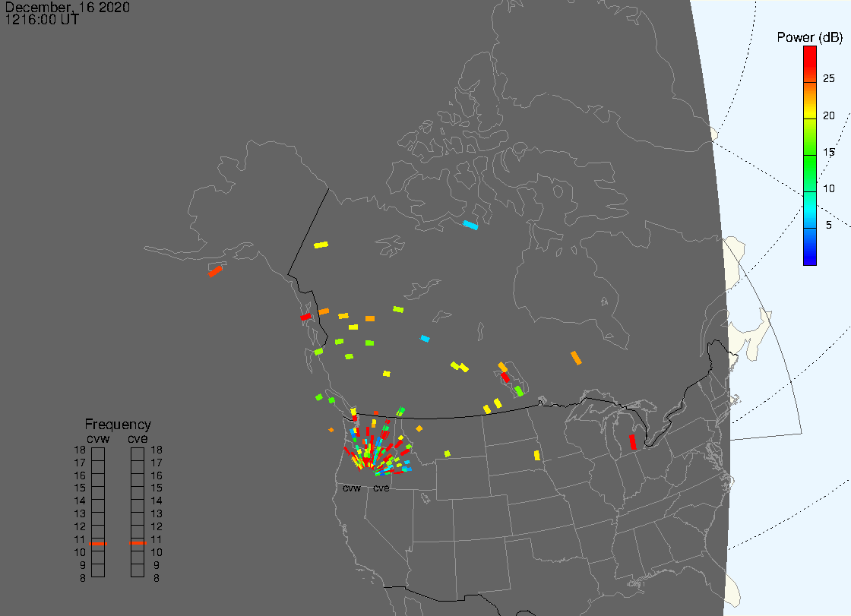Viewport: 851px width, 616px height.
Task: Click the cve station label on the map
Action: [381, 488]
